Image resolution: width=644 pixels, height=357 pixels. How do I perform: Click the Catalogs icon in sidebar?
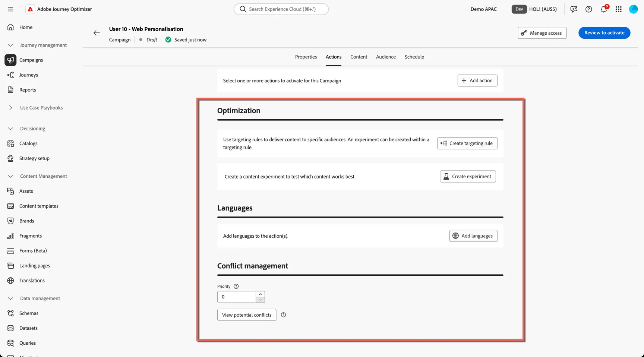10,143
